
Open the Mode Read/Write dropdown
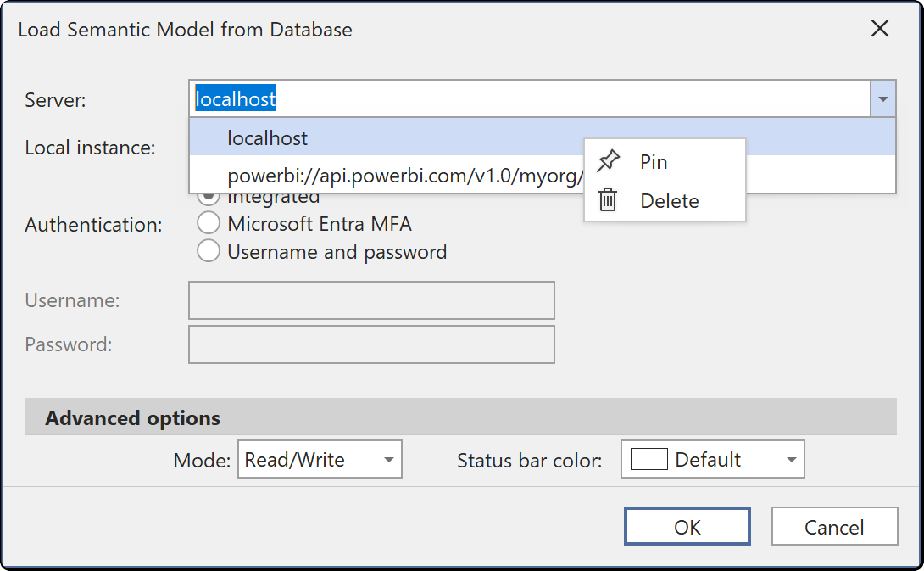(320, 459)
